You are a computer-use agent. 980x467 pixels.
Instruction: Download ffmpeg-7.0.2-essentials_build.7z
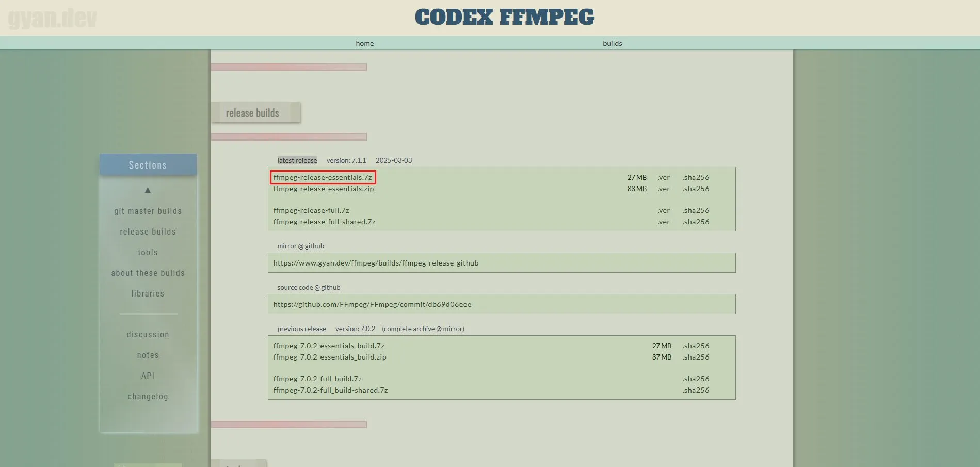[329, 346]
